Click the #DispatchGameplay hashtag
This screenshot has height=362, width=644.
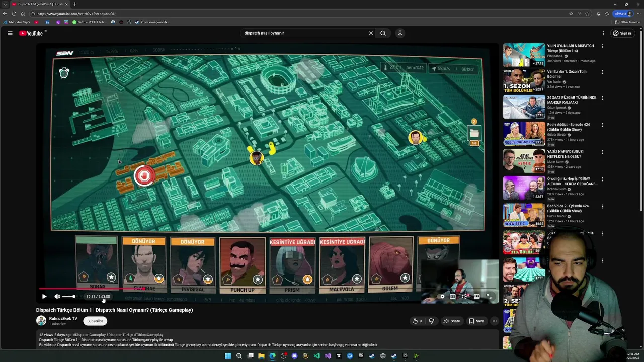[x=89, y=335]
